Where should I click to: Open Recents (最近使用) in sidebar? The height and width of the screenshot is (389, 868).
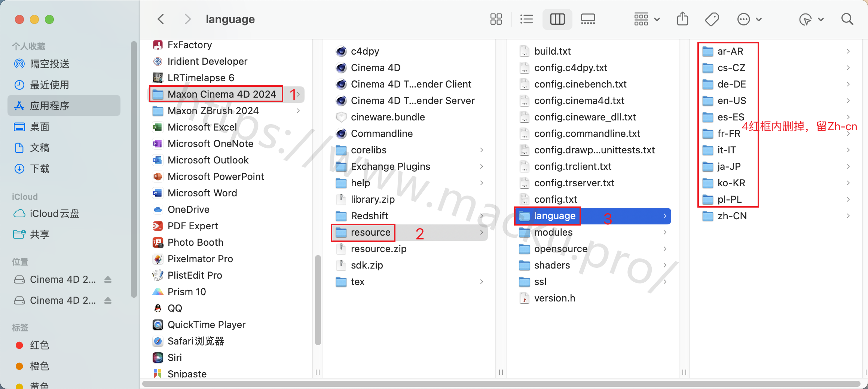(x=64, y=85)
